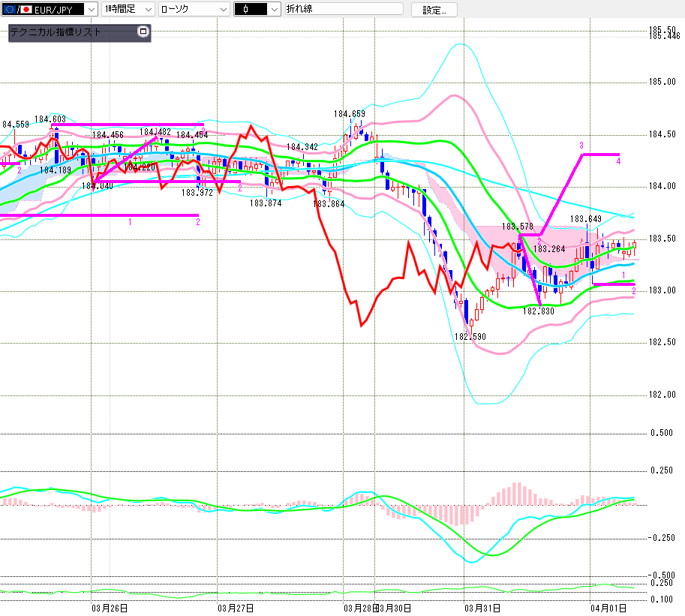This screenshot has width=685, height=616.
Task: Click the Japan flag icon
Action: tap(26, 9)
